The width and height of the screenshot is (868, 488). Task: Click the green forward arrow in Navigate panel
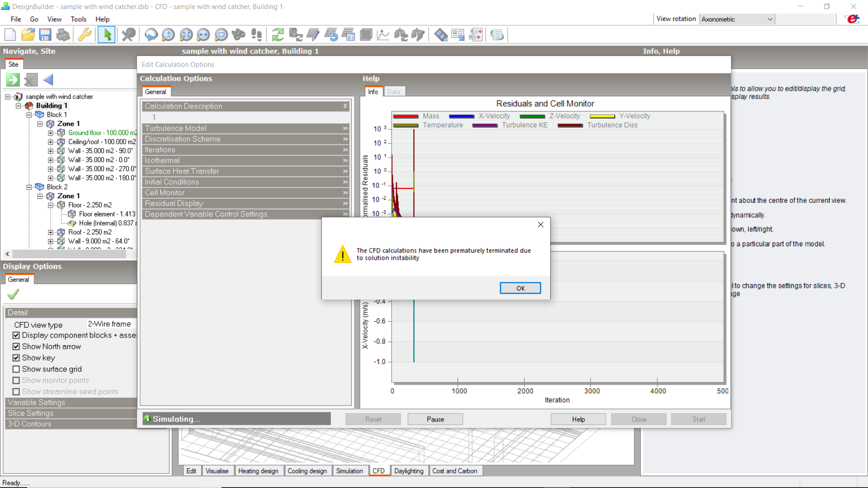point(13,80)
